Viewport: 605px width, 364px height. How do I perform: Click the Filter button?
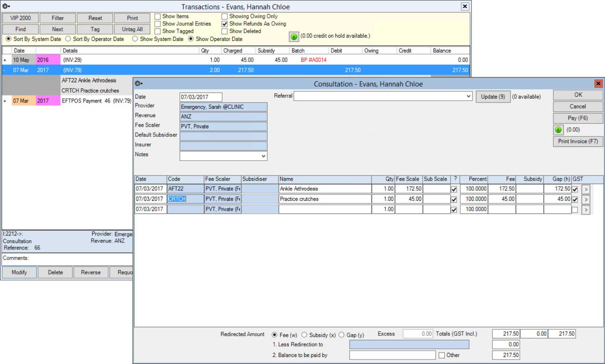point(58,18)
